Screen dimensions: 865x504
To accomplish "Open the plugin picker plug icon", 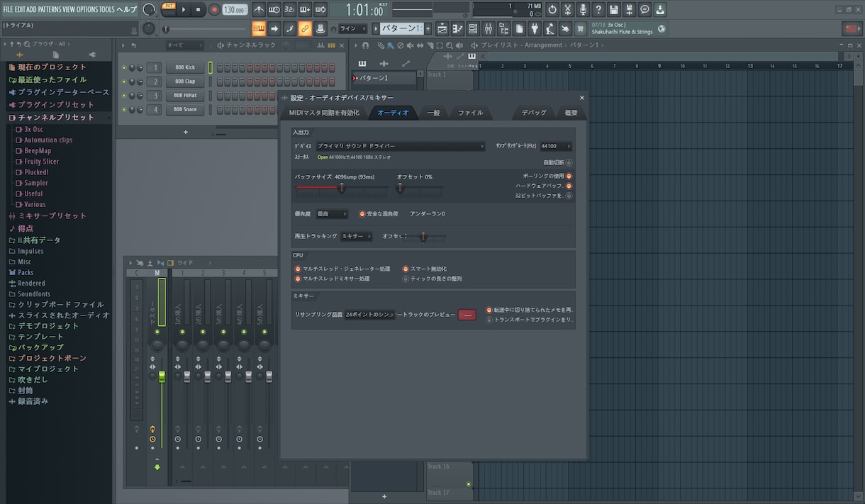I will (535, 28).
